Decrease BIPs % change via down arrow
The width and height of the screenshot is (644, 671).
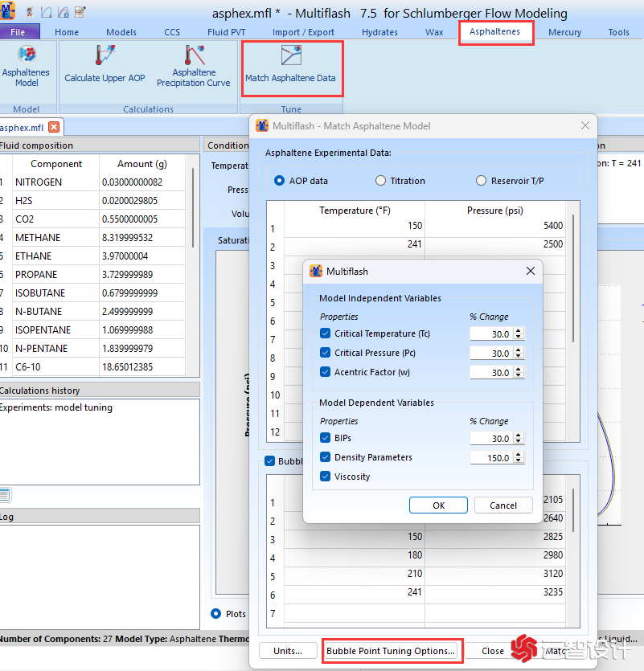pos(519,441)
